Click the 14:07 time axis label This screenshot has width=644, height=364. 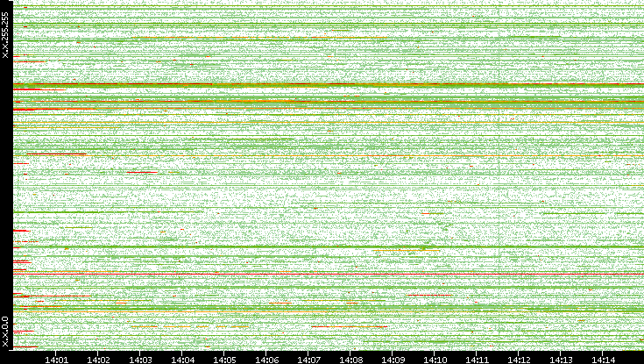click(x=308, y=360)
